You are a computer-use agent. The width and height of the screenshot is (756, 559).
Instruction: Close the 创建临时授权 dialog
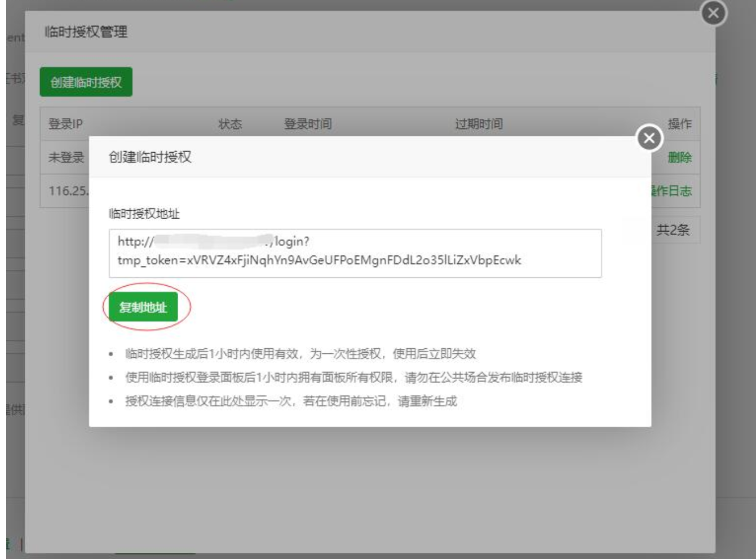(x=649, y=138)
